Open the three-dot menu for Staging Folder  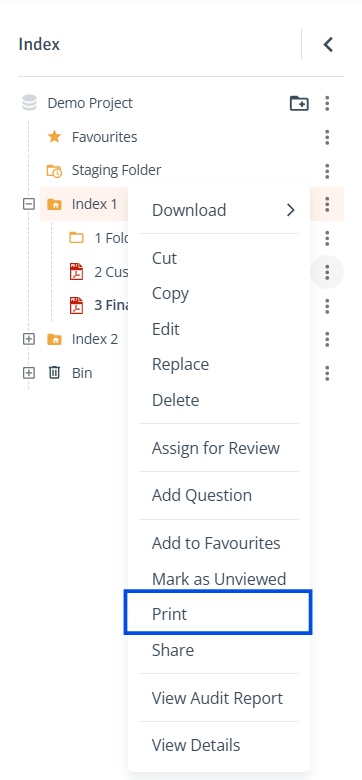[327, 171]
